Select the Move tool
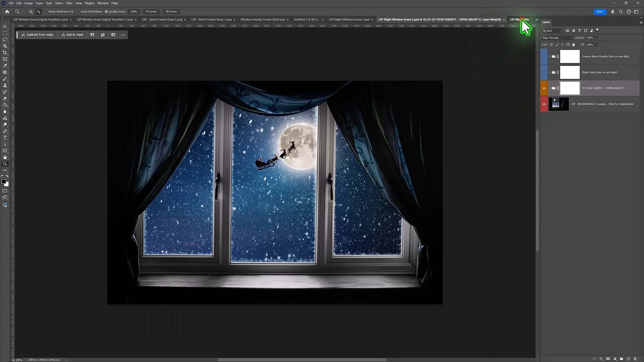This screenshot has width=644, height=362. pos(5,26)
